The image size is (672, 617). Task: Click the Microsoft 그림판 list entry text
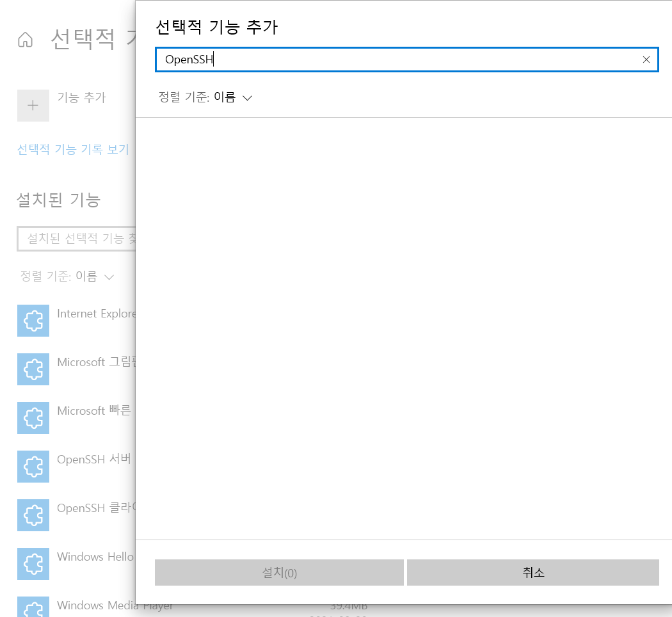point(97,362)
